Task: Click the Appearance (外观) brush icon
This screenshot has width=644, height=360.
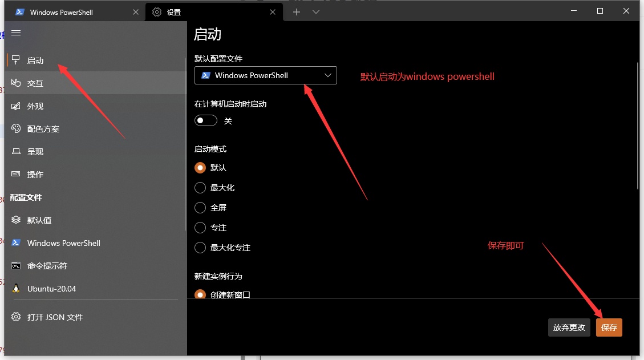Action: 16,106
